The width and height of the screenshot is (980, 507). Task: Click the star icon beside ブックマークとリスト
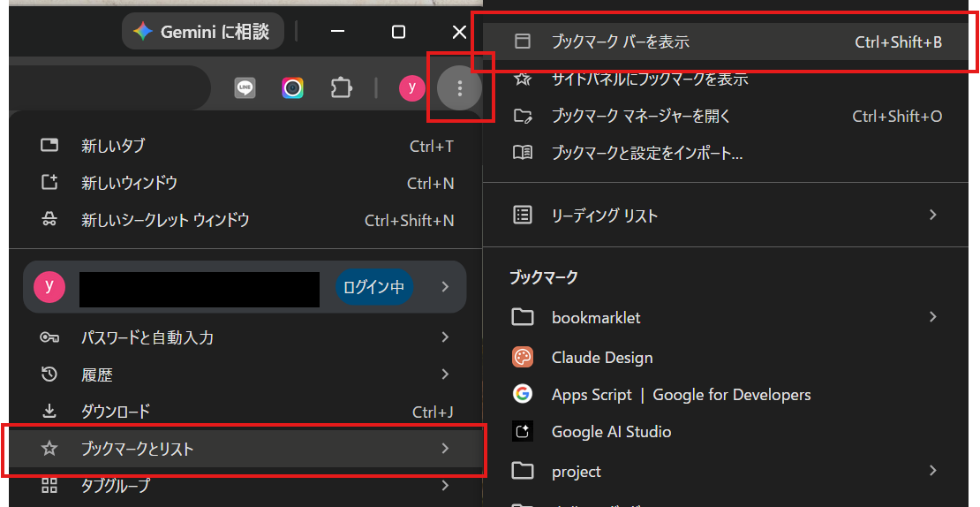click(49, 448)
